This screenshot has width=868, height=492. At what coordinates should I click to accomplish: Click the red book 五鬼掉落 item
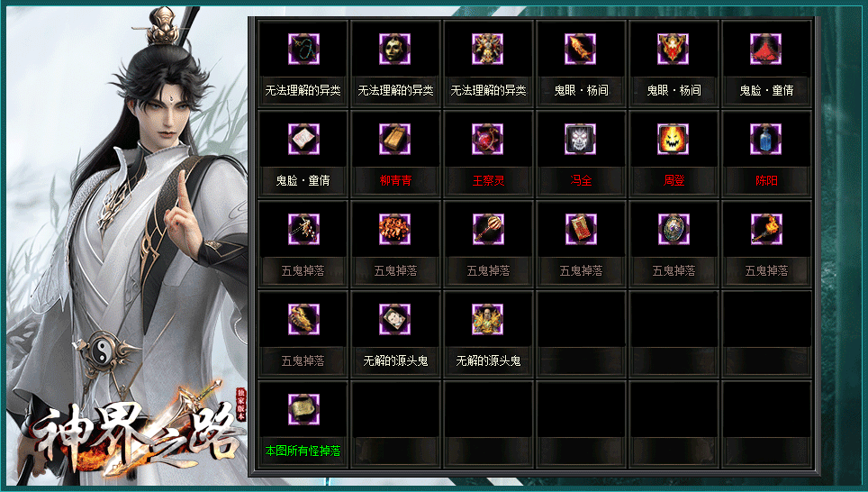(582, 229)
